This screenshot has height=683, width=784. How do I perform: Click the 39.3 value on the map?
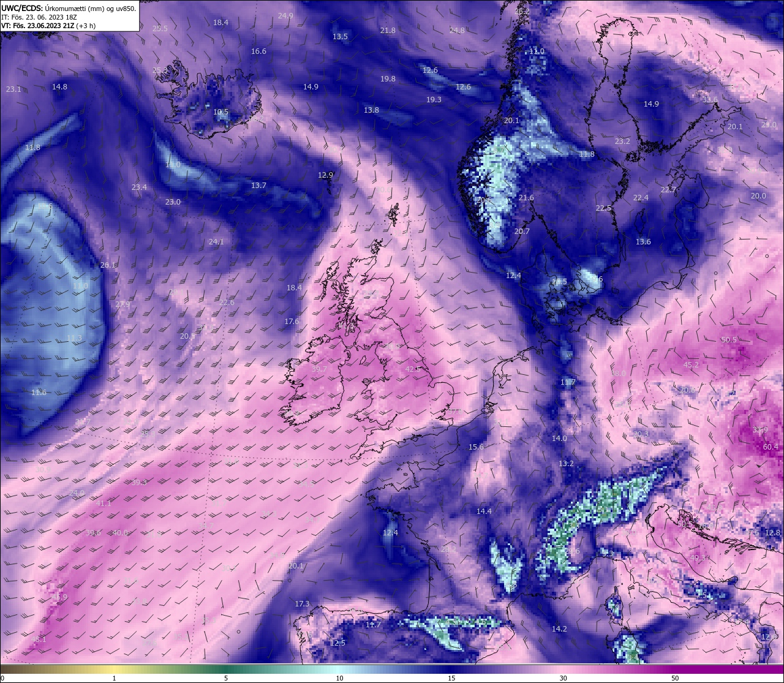[x=139, y=483]
